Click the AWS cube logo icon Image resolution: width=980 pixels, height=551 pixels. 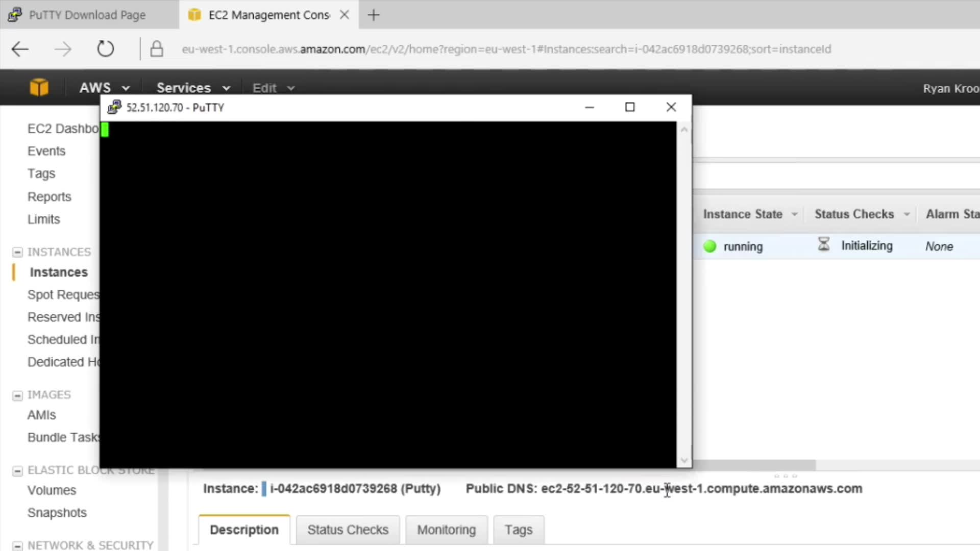[39, 88]
